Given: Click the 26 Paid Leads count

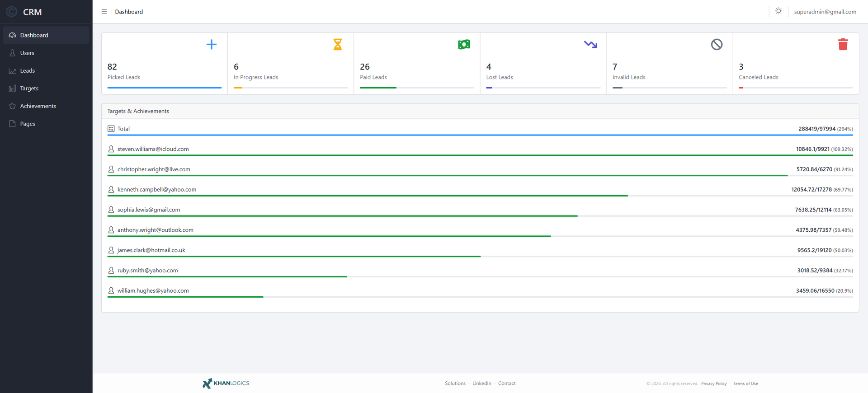Looking at the screenshot, I should point(365,67).
